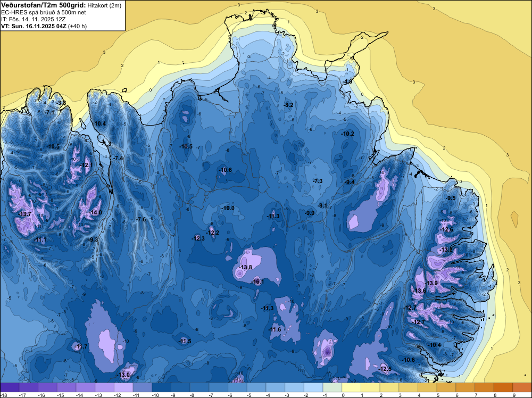The image size is (532, 398).
Task: Click the '-9.3' temperature value
Action: [x=93, y=239]
